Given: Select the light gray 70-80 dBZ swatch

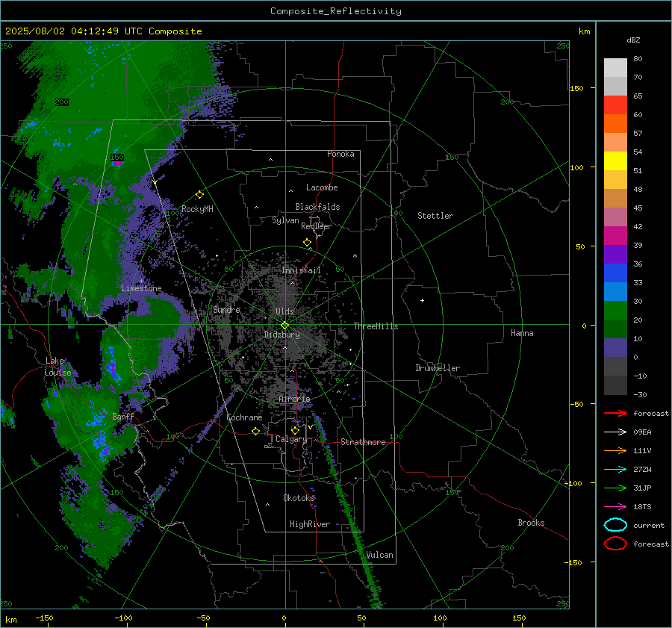Looking at the screenshot, I should 615,67.
